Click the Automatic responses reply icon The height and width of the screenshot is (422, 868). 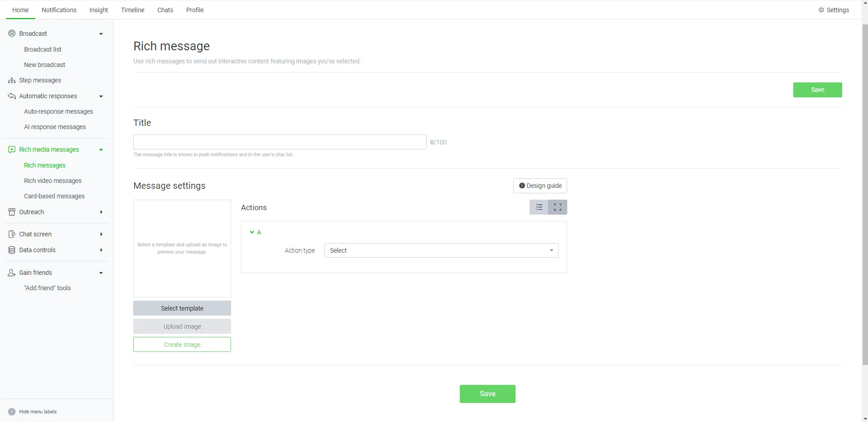[x=12, y=96]
